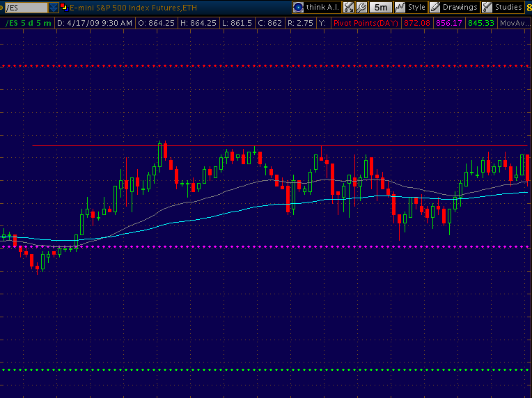
Task: Expand the symbol selector dropdown arrow
Action: point(54,7)
